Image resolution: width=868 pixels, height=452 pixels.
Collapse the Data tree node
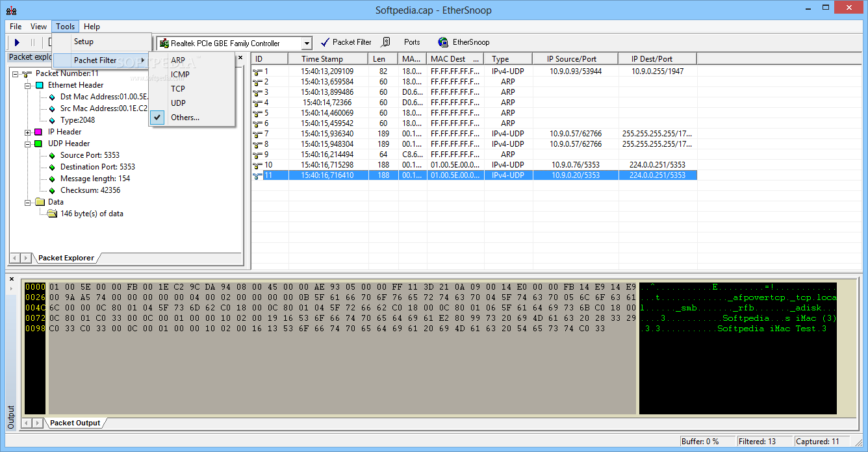28,202
